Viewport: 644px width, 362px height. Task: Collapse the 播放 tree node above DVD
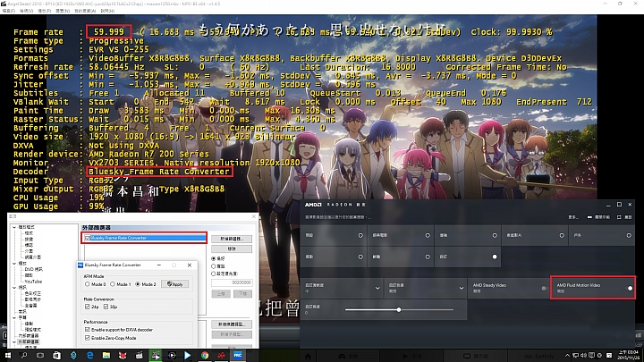coord(15,264)
